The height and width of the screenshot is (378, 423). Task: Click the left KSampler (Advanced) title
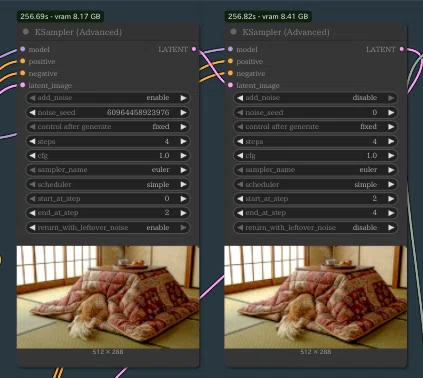tap(78, 32)
